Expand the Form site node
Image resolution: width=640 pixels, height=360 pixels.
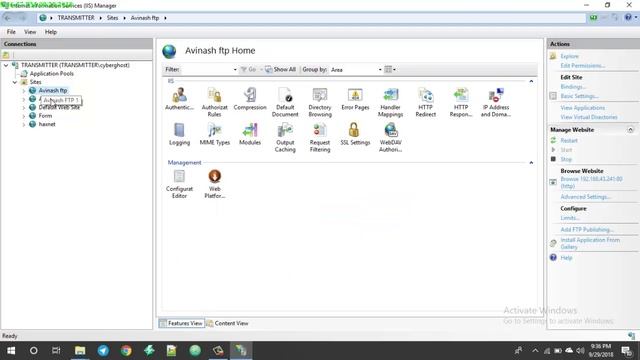[x=24, y=116]
